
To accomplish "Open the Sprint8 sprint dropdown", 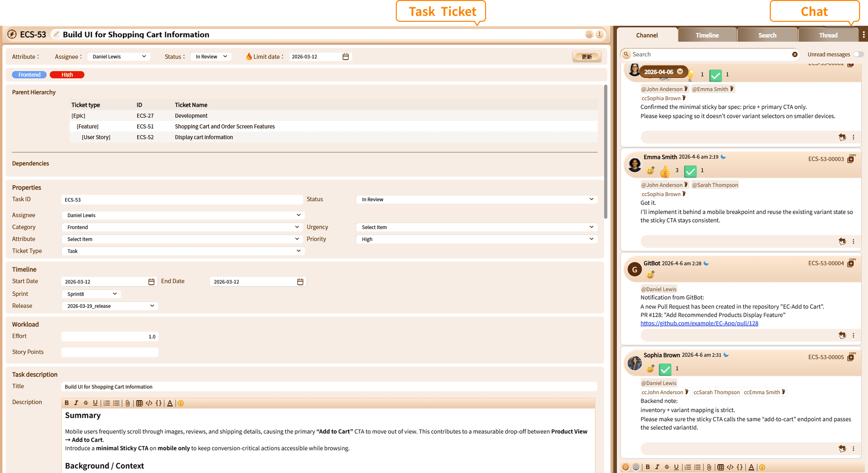I will point(91,294).
